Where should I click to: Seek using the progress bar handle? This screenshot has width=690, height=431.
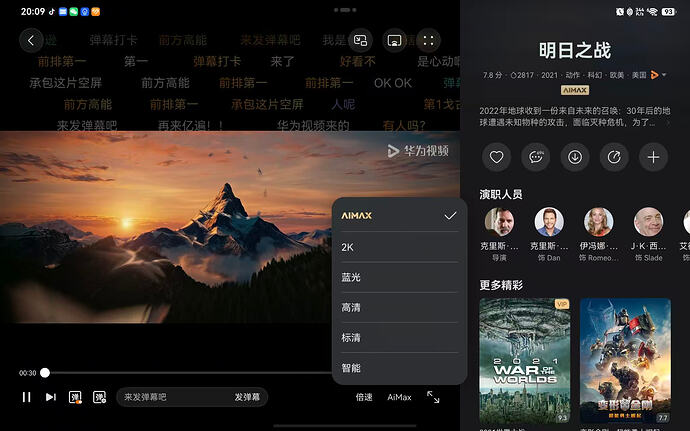(45, 373)
